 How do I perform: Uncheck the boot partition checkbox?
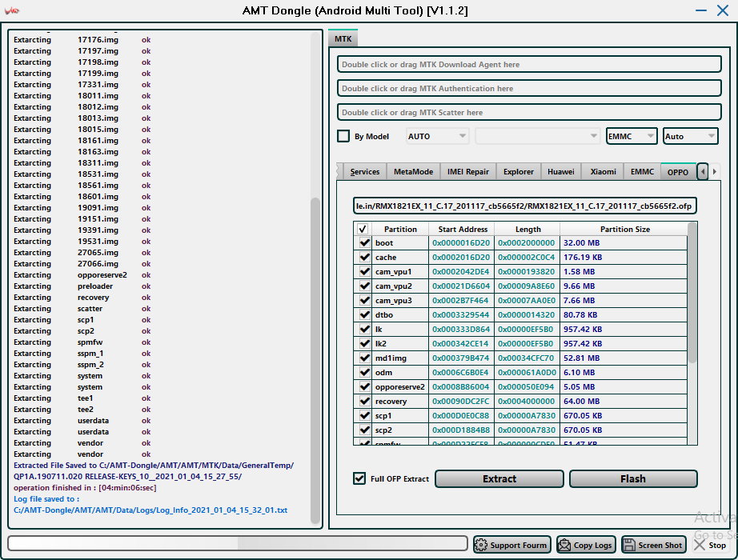point(365,243)
